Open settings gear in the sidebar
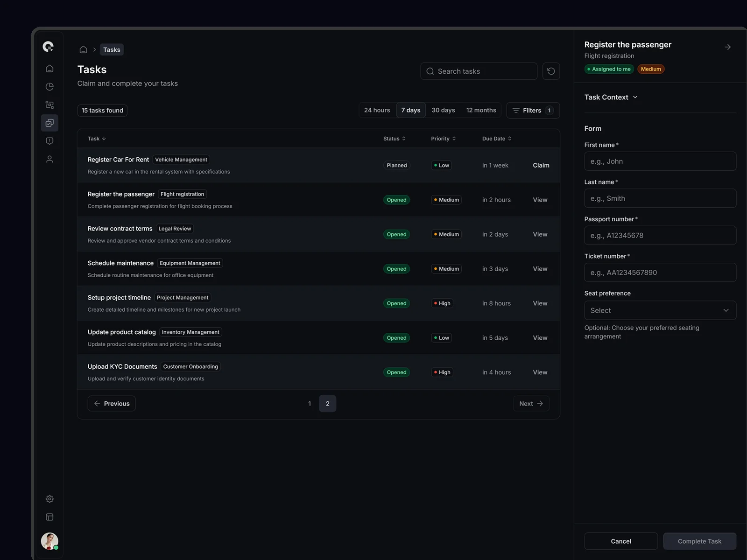The image size is (747, 560). pos(49,499)
